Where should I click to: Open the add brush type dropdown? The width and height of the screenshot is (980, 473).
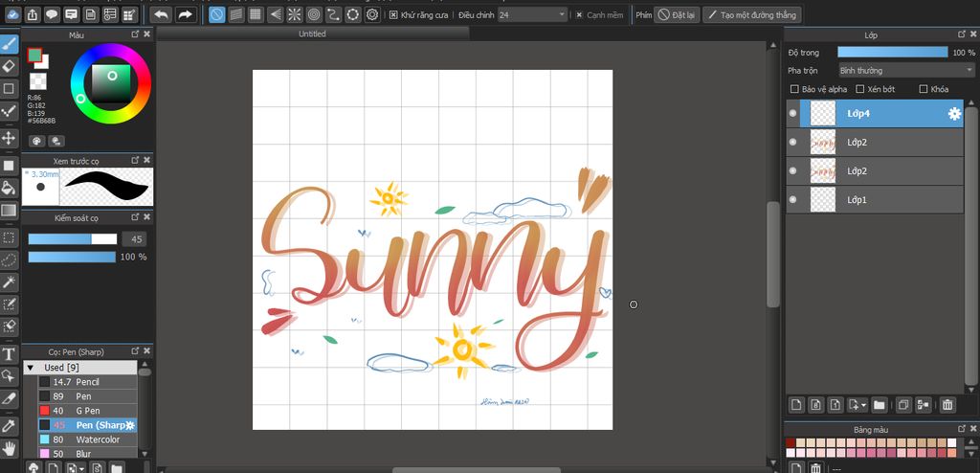tap(82, 468)
